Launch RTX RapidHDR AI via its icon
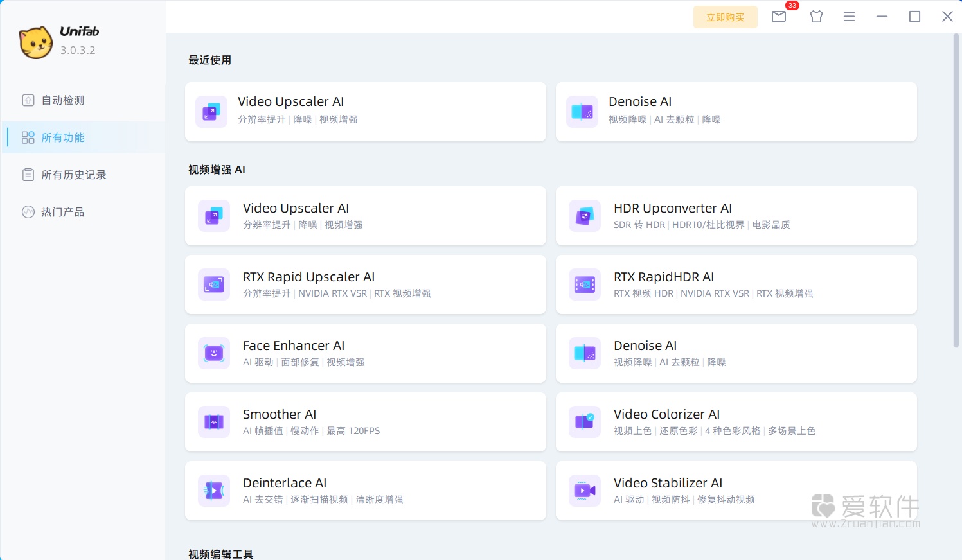The width and height of the screenshot is (962, 560). pos(584,284)
